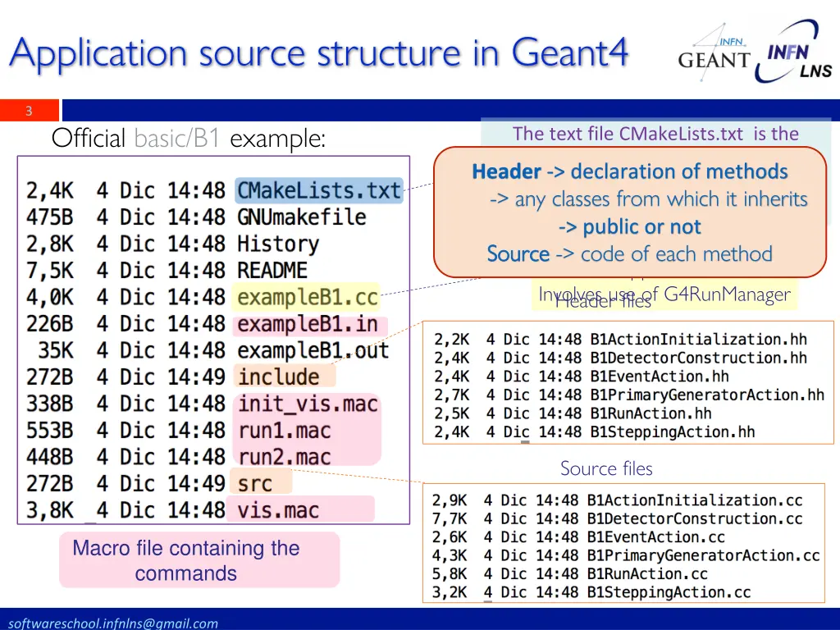840x630 pixels.
Task: Click the INFN LNS logo
Action: [794, 52]
